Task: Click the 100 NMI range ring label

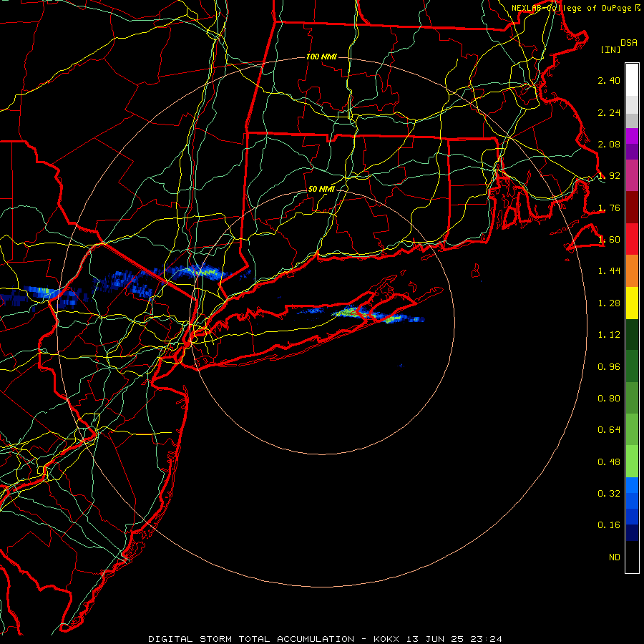Action: coord(321,57)
